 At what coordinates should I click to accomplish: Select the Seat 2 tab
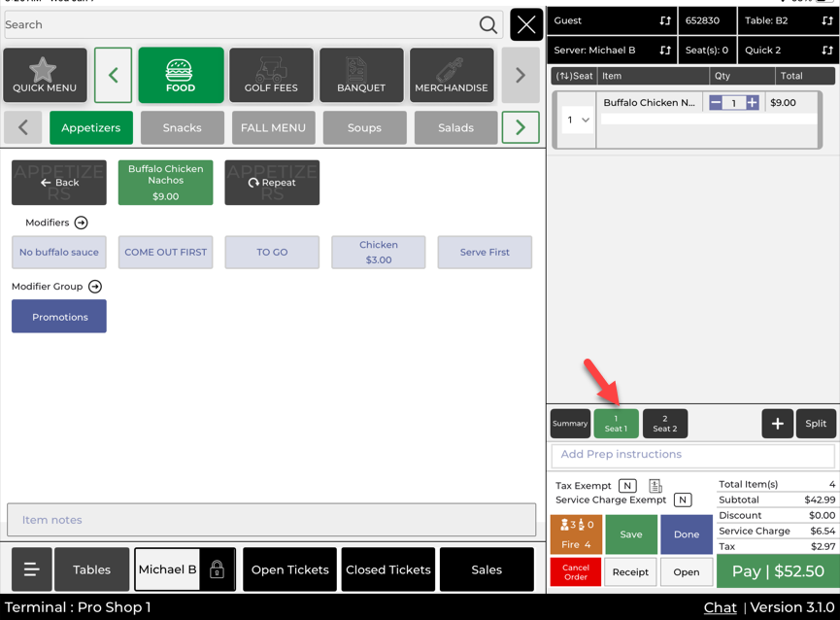tap(665, 424)
